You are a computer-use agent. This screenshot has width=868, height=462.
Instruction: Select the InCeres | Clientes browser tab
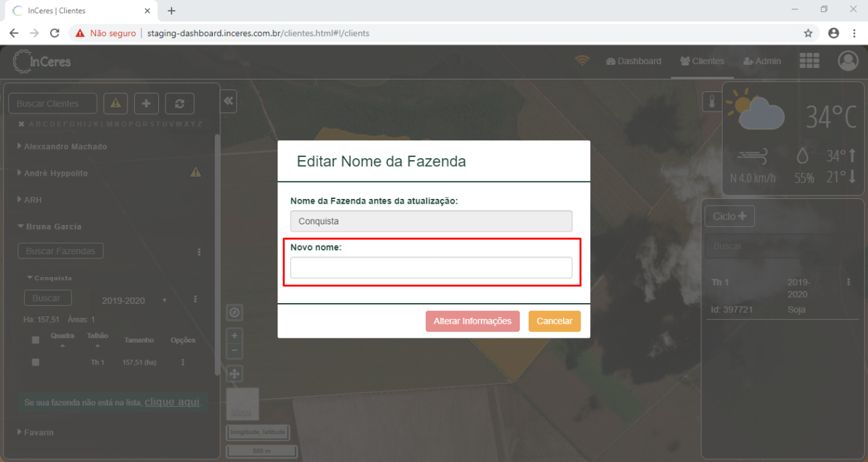pos(80,11)
